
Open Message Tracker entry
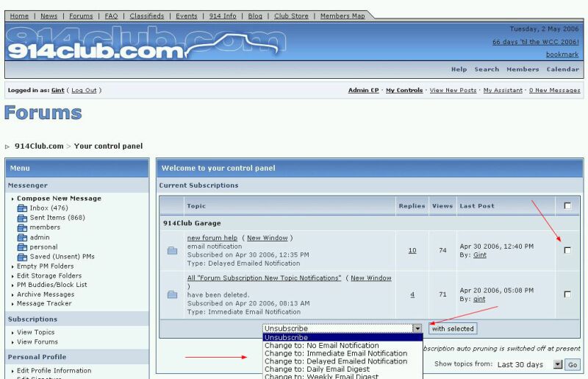[x=44, y=303]
